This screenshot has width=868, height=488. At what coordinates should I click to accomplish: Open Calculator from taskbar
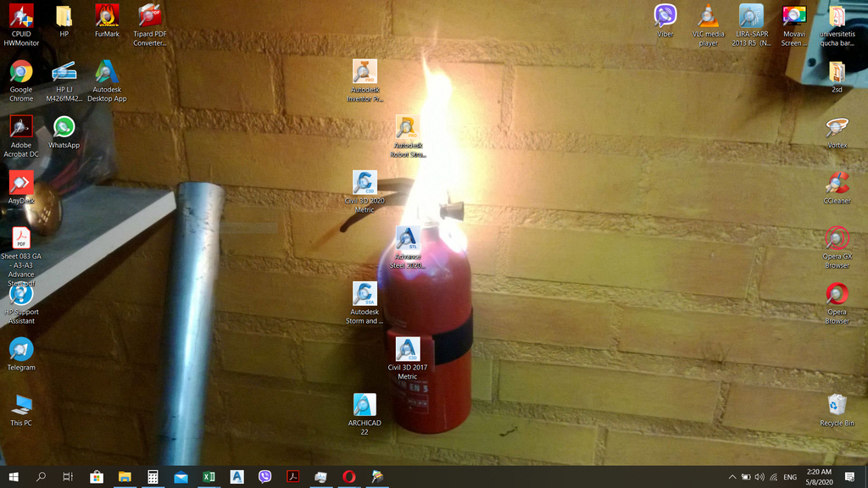[x=153, y=476]
